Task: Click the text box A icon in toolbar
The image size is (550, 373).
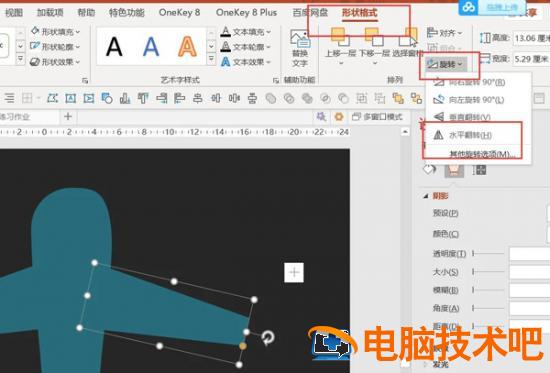Action: point(71,98)
